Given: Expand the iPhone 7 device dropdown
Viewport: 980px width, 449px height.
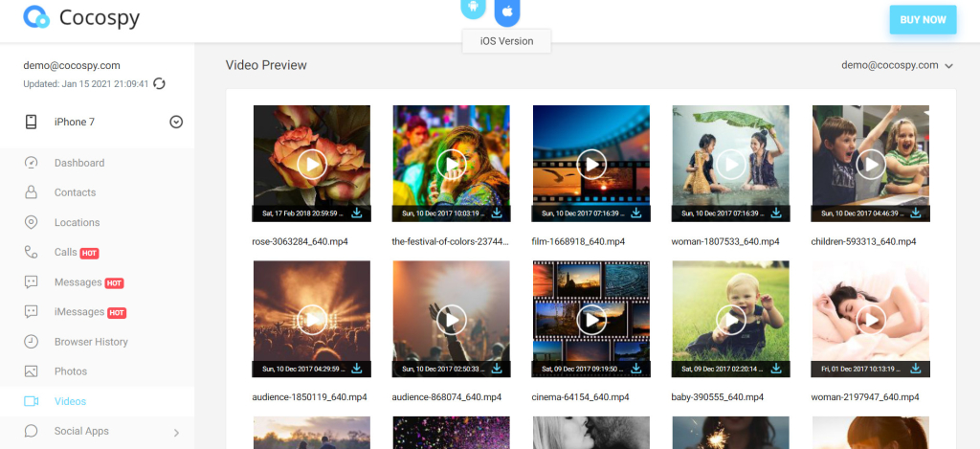Looking at the screenshot, I should 176,122.
